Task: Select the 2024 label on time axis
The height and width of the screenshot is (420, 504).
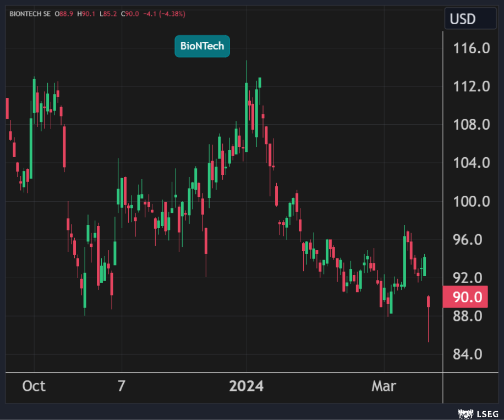Action: [x=246, y=386]
